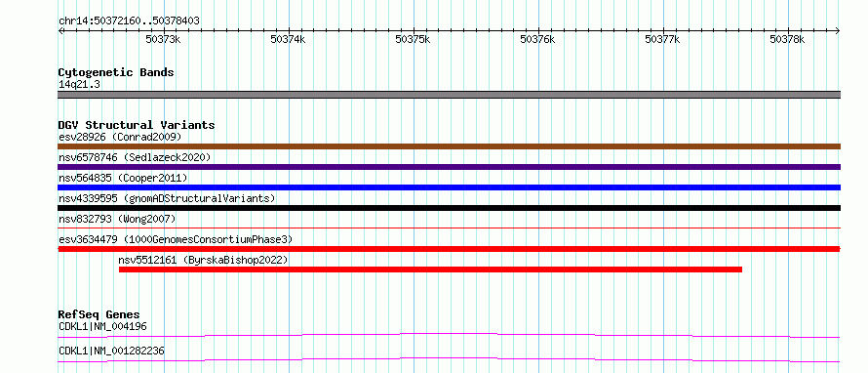Click nsv832793 (Wong2007) variant label
Screen dimensions: 868x373
[117, 219]
